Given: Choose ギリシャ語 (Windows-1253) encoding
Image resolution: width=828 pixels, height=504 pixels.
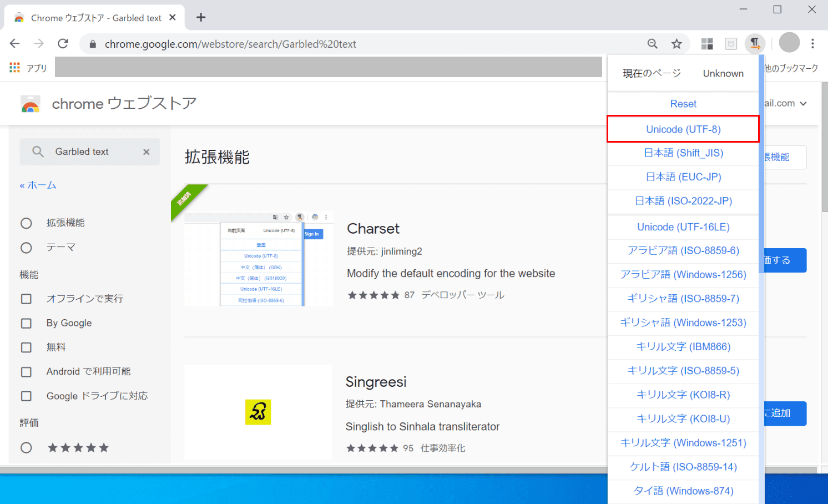Looking at the screenshot, I should click(683, 322).
